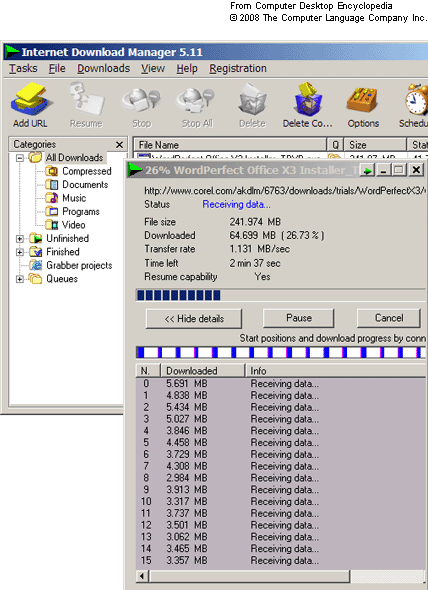
Task: Collapse the All Downloads tree node
Action: tap(20, 158)
